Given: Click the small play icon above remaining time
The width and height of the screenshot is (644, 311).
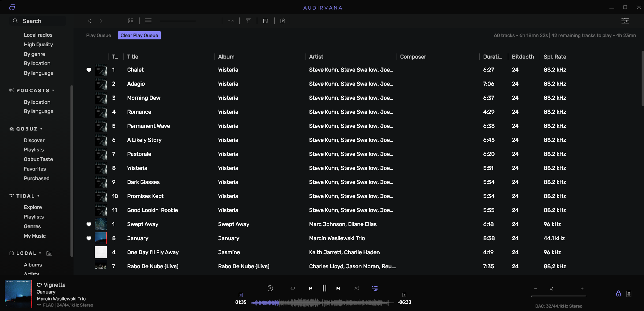Looking at the screenshot, I should tap(404, 295).
